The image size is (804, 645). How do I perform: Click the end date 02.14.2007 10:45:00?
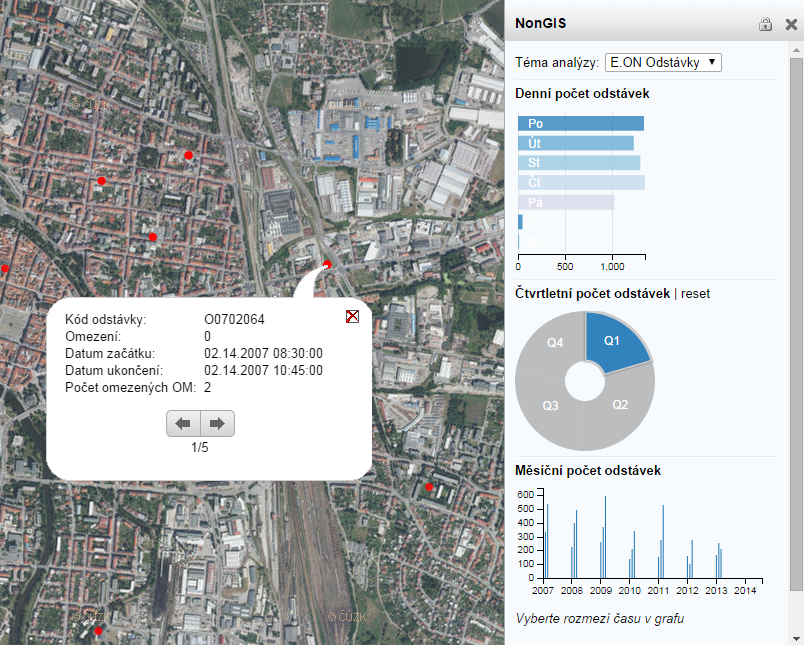coord(264,370)
